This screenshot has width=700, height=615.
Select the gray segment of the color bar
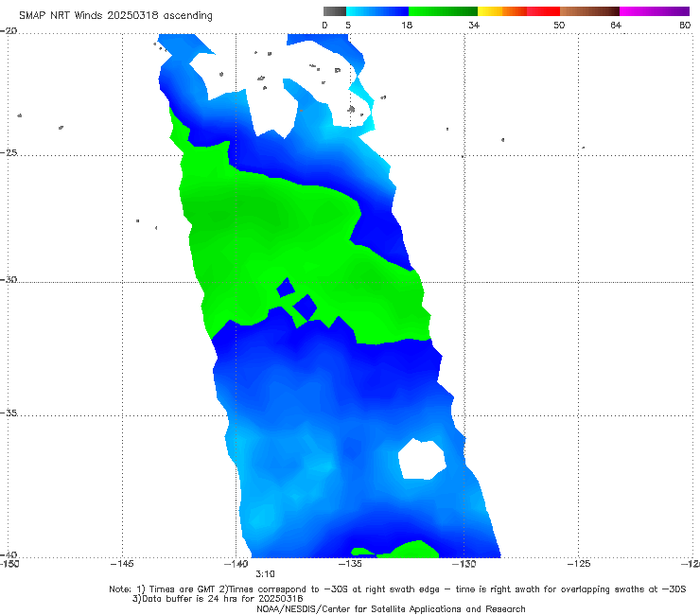335,11
